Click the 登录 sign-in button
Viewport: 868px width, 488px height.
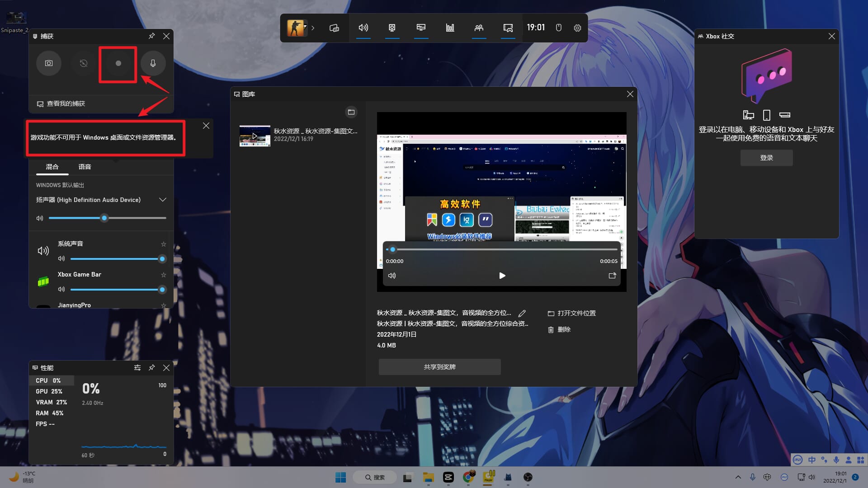coord(766,158)
